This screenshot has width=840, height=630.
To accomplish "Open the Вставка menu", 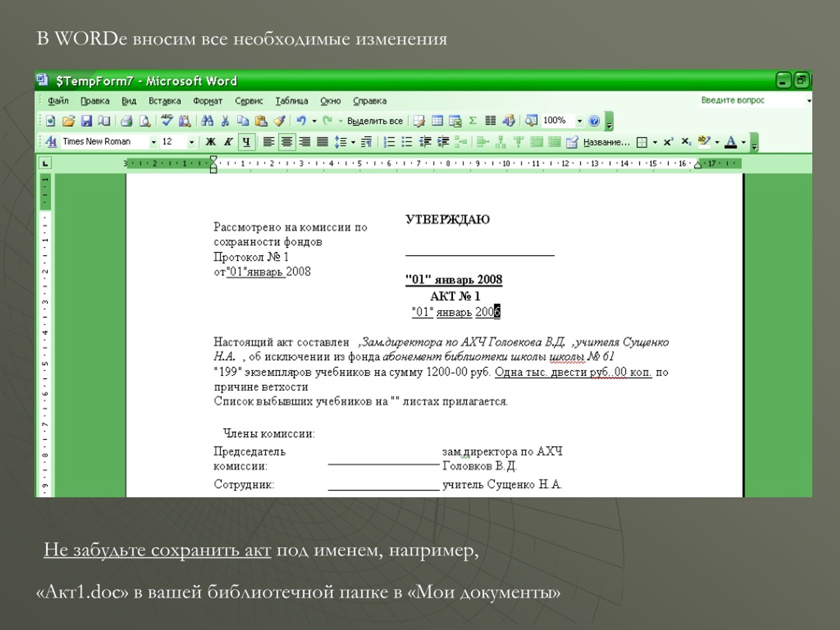I will (164, 101).
